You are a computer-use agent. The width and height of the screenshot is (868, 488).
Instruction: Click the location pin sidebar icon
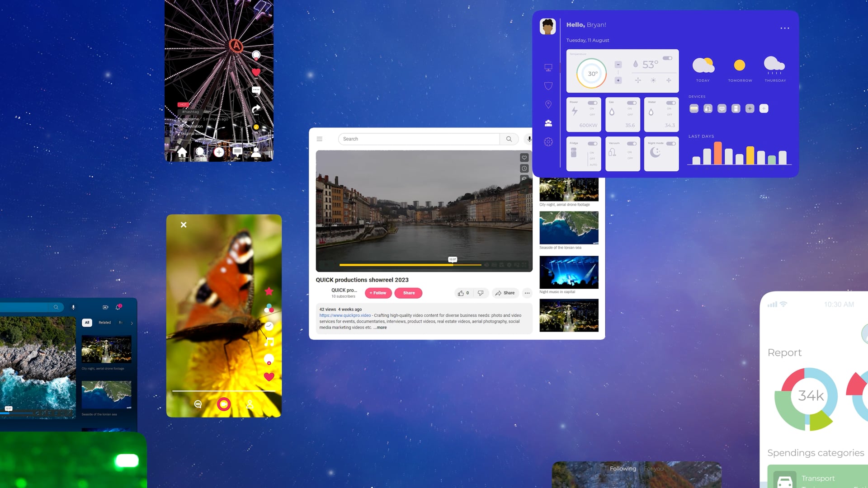pyautogui.click(x=548, y=104)
